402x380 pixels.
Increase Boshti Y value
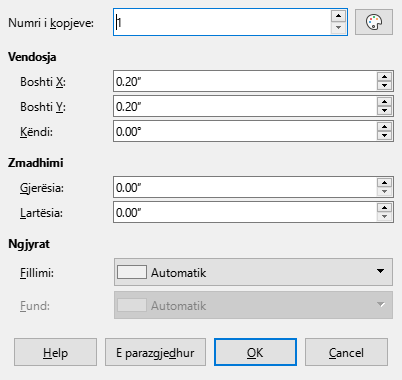[x=384, y=102]
